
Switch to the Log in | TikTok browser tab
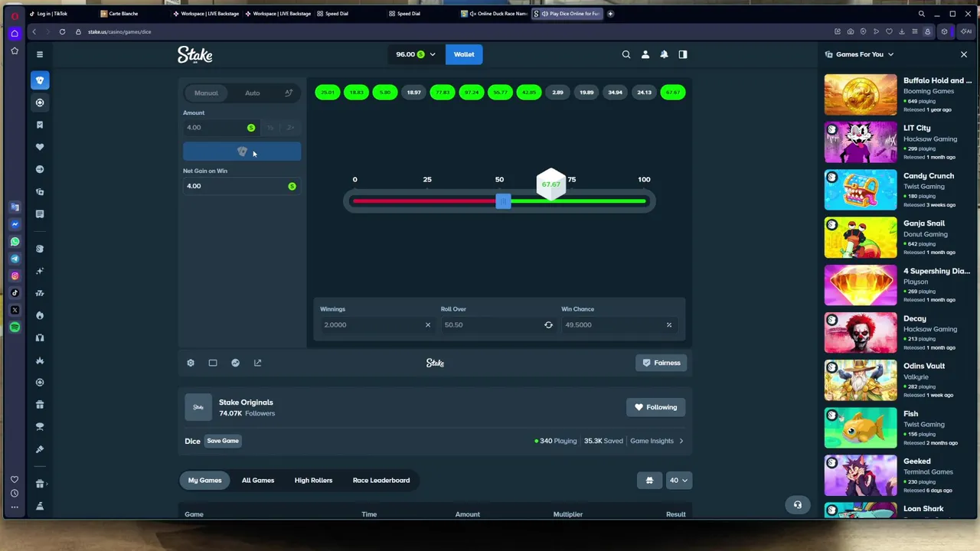[60, 14]
